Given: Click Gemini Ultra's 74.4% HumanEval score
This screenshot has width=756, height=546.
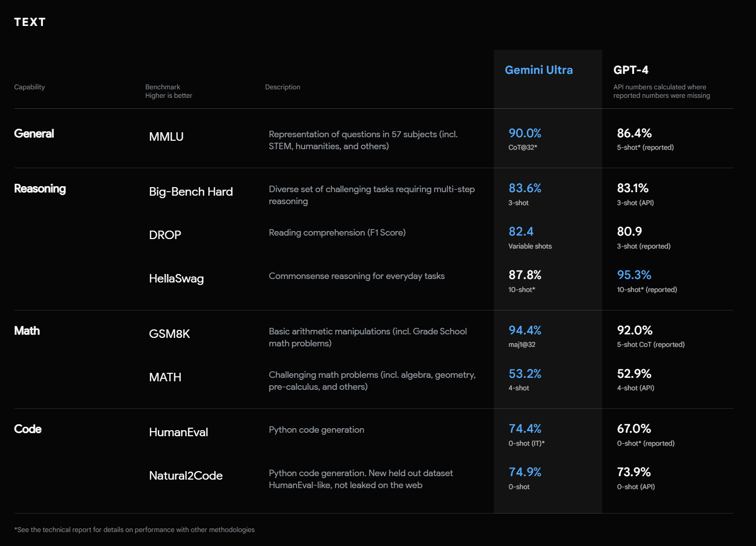Looking at the screenshot, I should (525, 429).
